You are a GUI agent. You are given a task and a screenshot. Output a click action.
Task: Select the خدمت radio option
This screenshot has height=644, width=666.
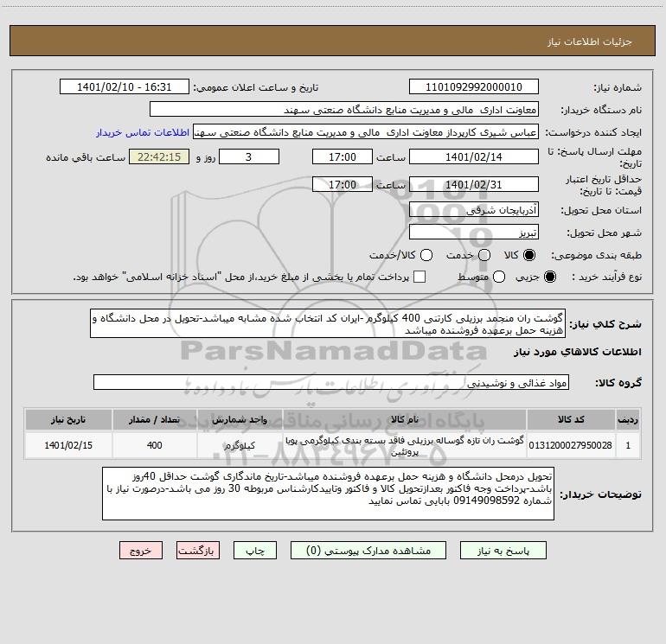(484, 255)
